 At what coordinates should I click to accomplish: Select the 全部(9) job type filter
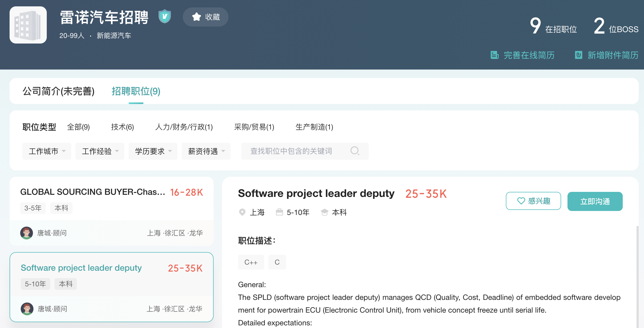click(x=78, y=127)
